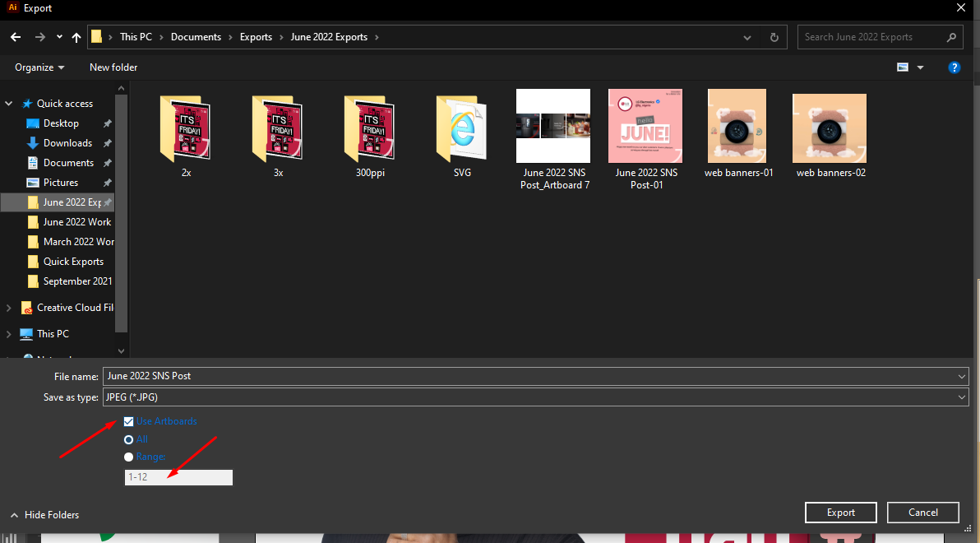The image size is (980, 543).
Task: Open the Organize dropdown menu
Action: [x=38, y=67]
